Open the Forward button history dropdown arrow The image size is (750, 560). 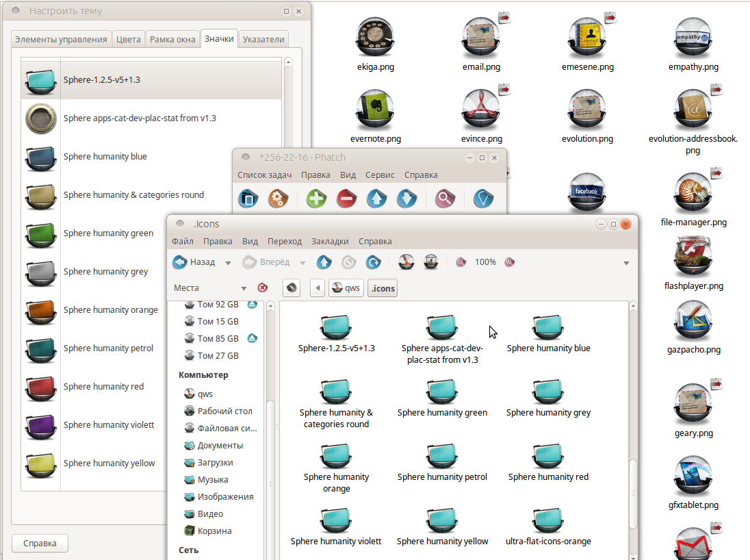click(302, 263)
